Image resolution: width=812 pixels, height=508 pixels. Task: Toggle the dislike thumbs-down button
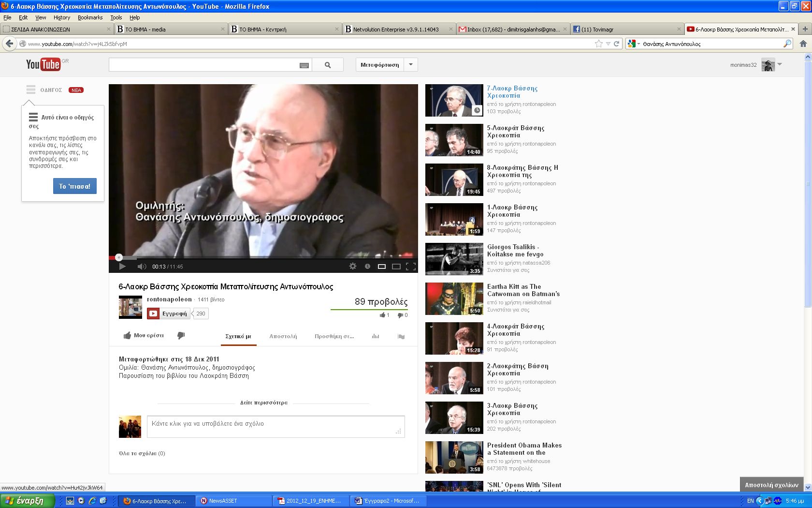(x=181, y=335)
